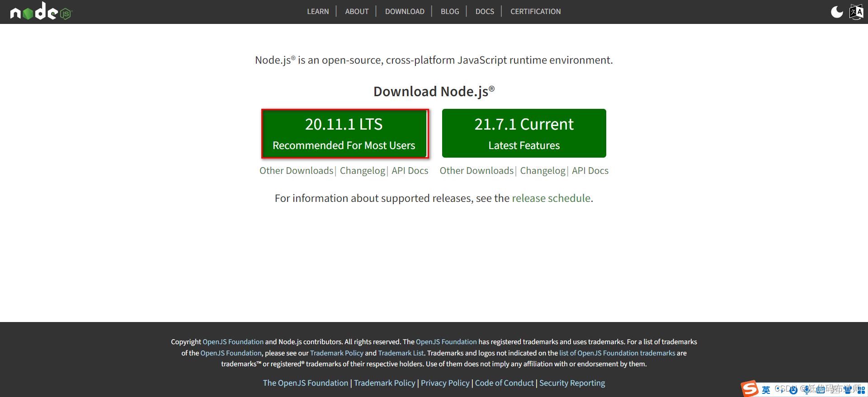Open the 'of the OpenJS Foundation' link on the second footer line
The width and height of the screenshot is (868, 397).
pyautogui.click(x=231, y=353)
